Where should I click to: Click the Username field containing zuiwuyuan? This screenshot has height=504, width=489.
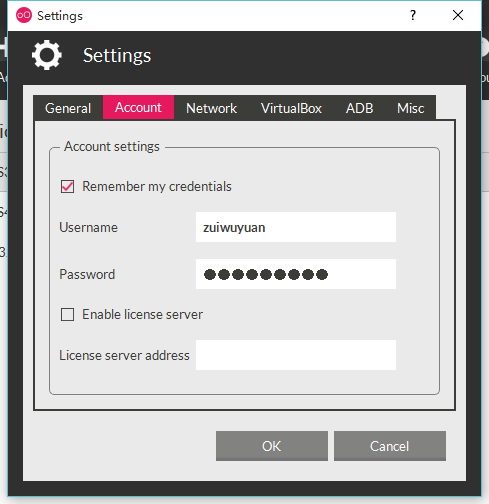pos(296,227)
